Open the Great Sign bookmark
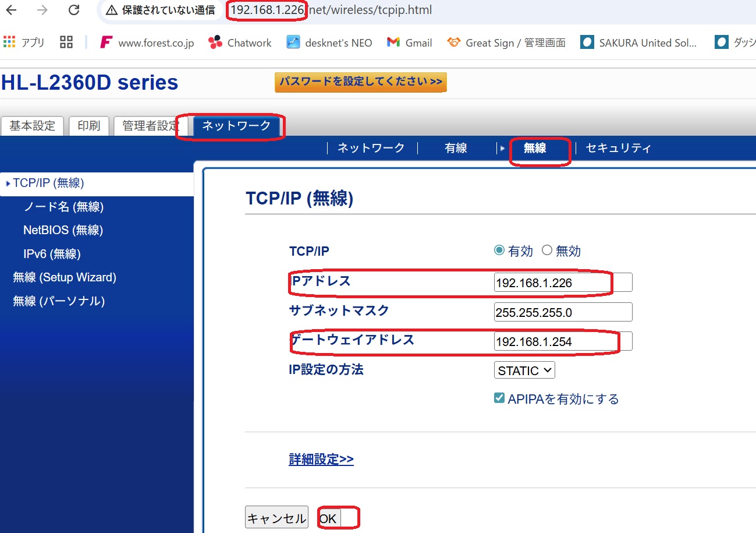756x533 pixels. [506, 43]
